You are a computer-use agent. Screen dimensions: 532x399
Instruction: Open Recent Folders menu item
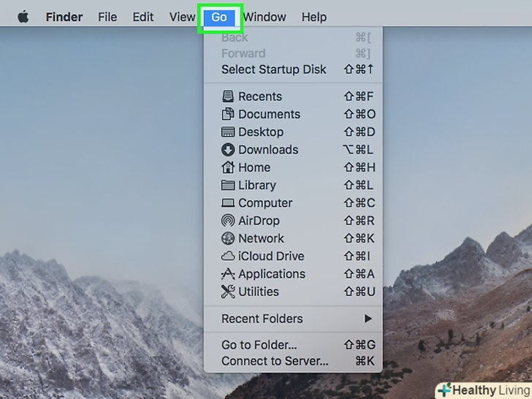[293, 319]
